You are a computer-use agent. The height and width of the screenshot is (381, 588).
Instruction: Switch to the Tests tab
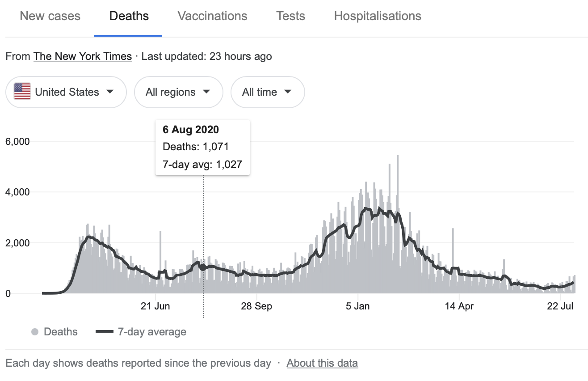290,16
